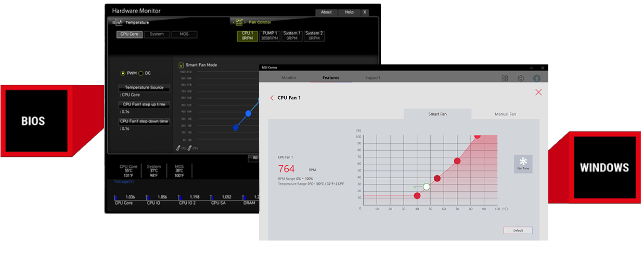Close the CPU Fan 1 panel with red X
644x253 pixels.
(538, 92)
